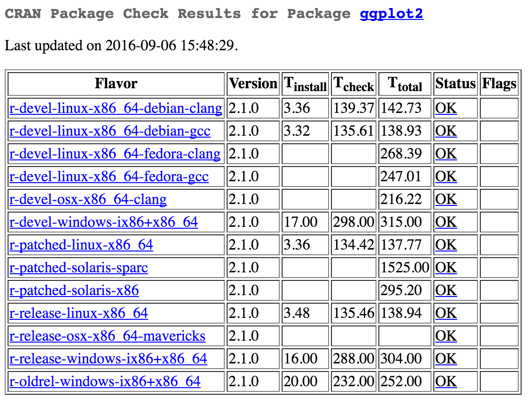
Task: Open the ggplot2 package link in heading
Action: pyautogui.click(x=391, y=14)
